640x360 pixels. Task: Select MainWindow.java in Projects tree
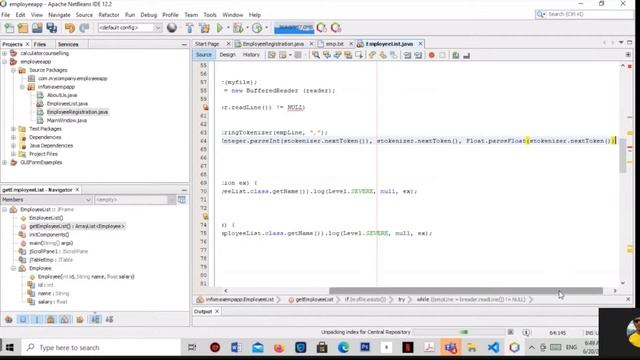click(67, 120)
